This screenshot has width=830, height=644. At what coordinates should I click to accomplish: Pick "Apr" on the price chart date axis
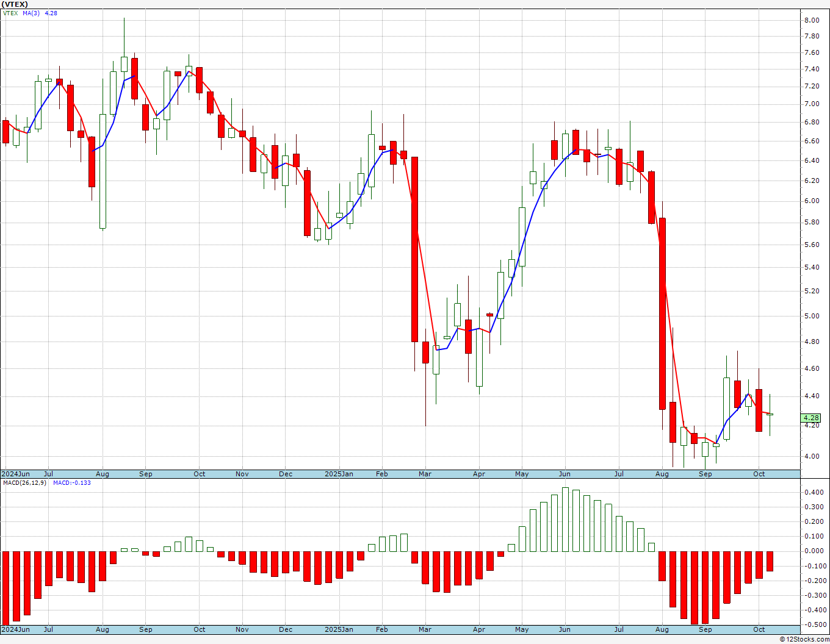point(479,474)
